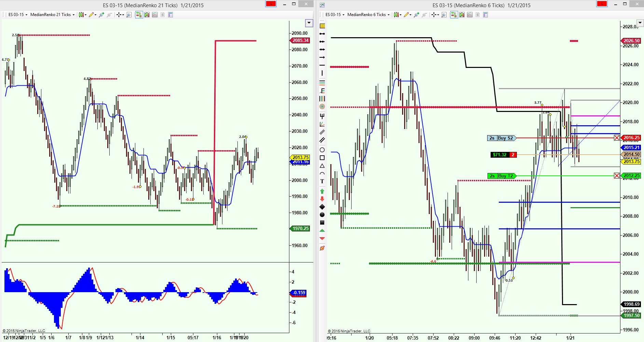Maximize the left ES 03-15 chart window

pyautogui.click(x=294, y=4)
